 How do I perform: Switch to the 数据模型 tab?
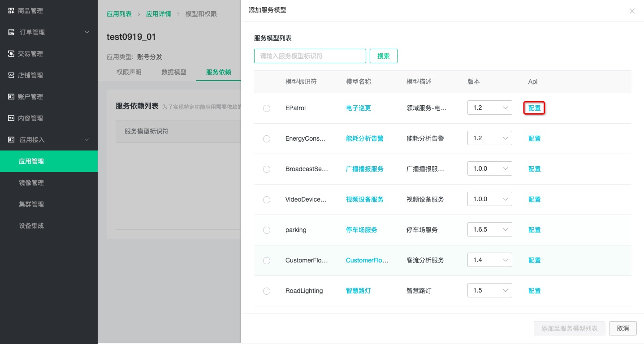coord(174,72)
